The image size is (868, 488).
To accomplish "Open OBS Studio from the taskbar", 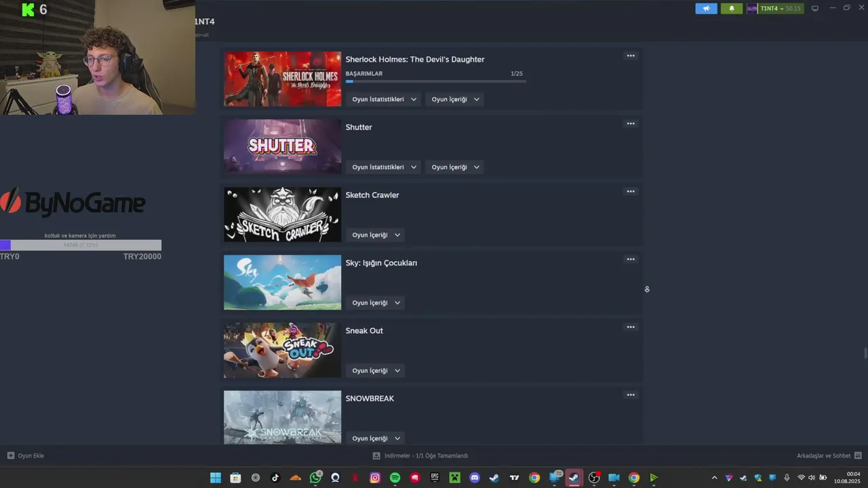I will [594, 478].
